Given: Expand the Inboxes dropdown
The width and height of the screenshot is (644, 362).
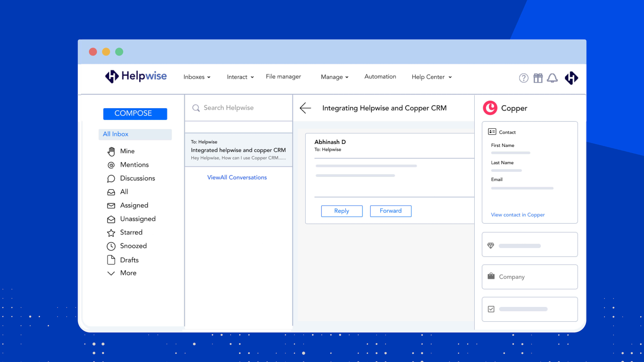Looking at the screenshot, I should tap(197, 77).
